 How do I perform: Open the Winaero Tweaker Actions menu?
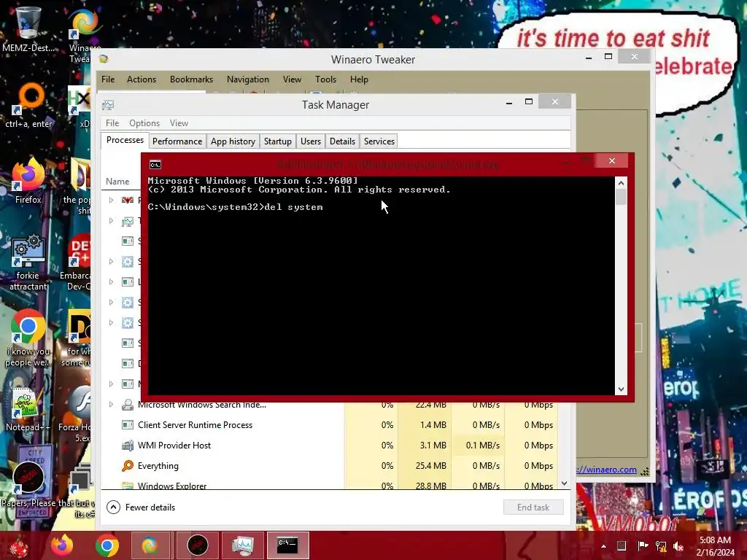pos(142,79)
